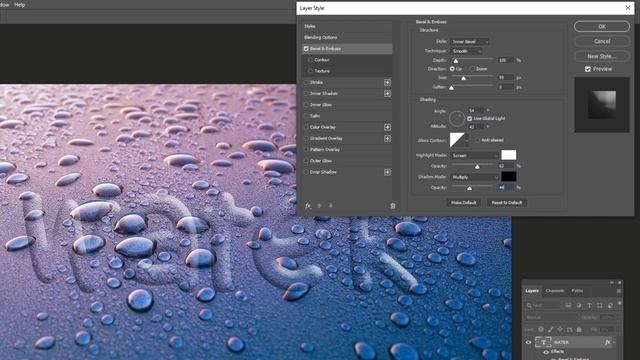
Task: Lock layer position icon
Action: click(x=560, y=329)
